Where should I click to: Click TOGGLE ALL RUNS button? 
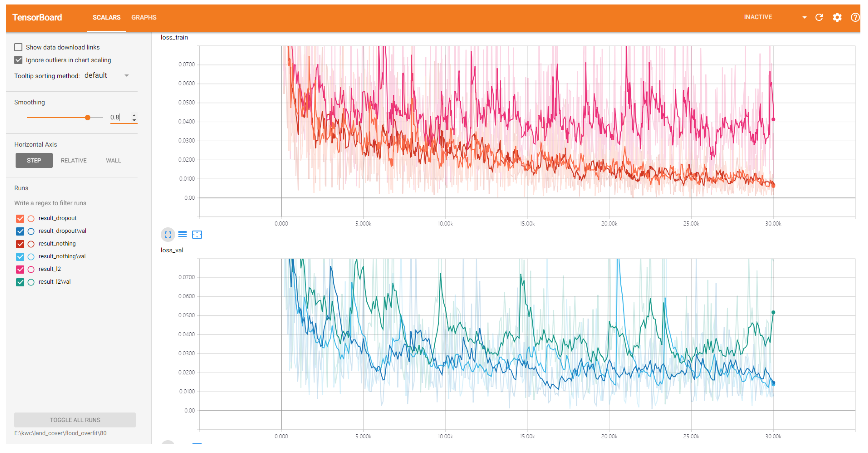coord(75,420)
